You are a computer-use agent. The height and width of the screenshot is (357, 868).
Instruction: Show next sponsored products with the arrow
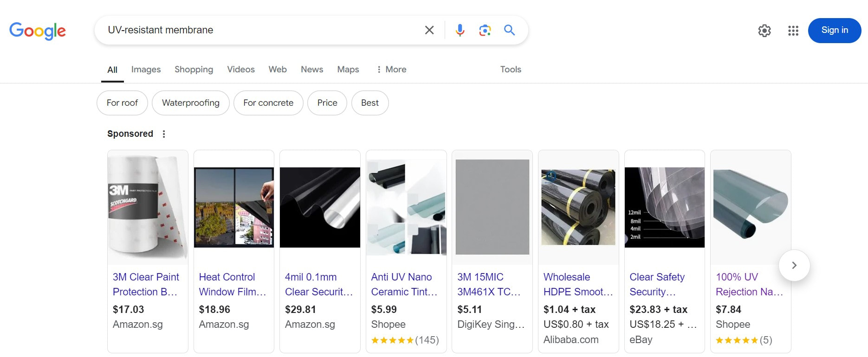[x=794, y=265]
